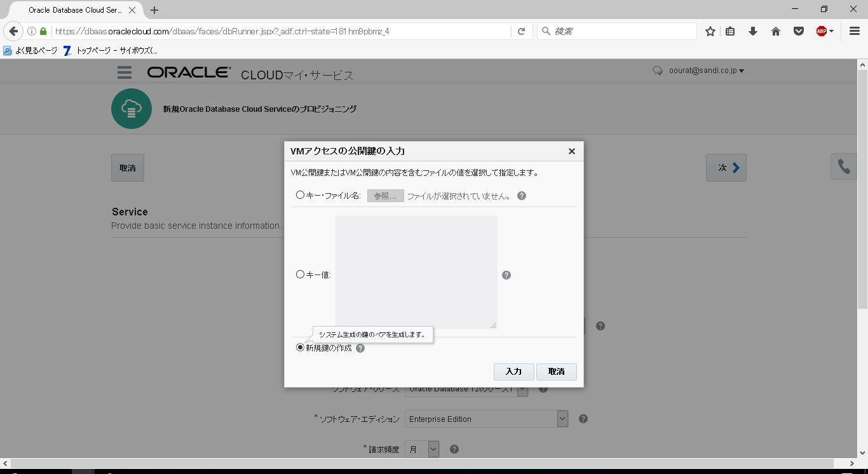The image size is (868, 474).
Task: Go to the Firefox home icon
Action: (x=776, y=31)
